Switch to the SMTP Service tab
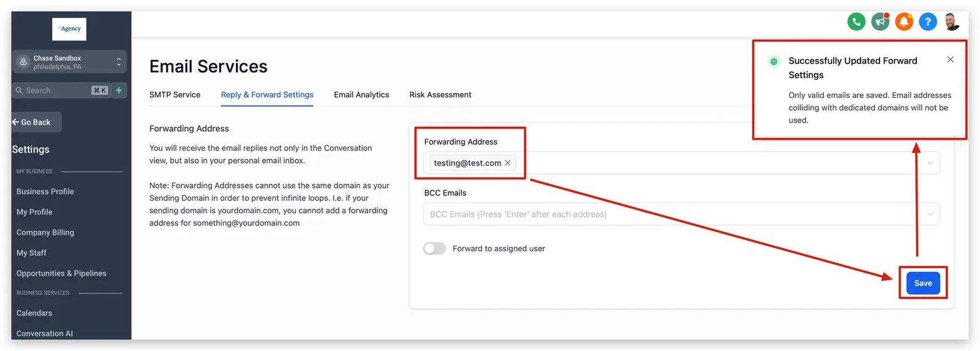980x351 pixels. pyautogui.click(x=175, y=95)
